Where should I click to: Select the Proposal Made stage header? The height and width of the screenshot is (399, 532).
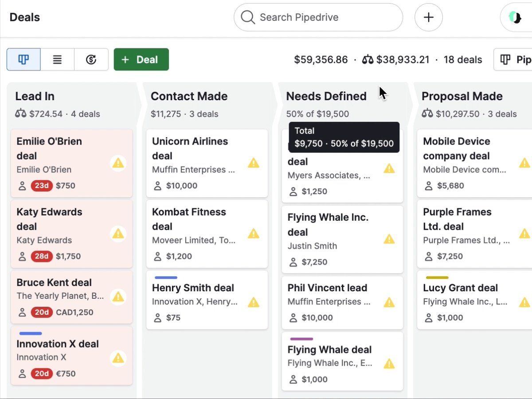coord(462,96)
